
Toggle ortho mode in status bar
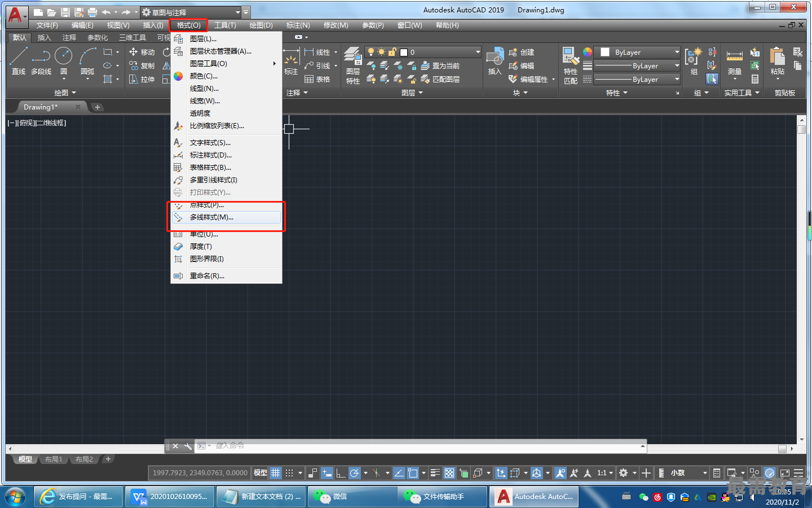(x=341, y=473)
